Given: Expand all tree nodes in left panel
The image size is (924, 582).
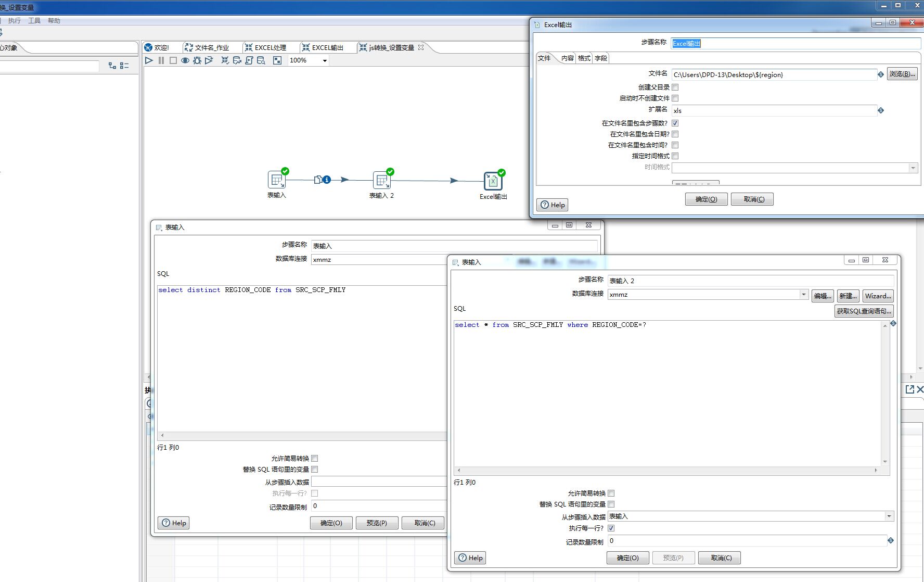Looking at the screenshot, I should coord(112,66).
